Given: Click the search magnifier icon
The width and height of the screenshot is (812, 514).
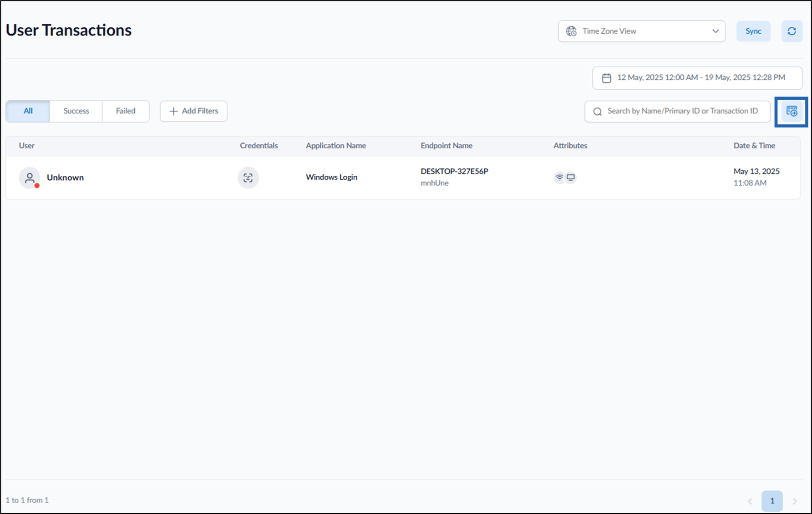Looking at the screenshot, I should point(598,112).
